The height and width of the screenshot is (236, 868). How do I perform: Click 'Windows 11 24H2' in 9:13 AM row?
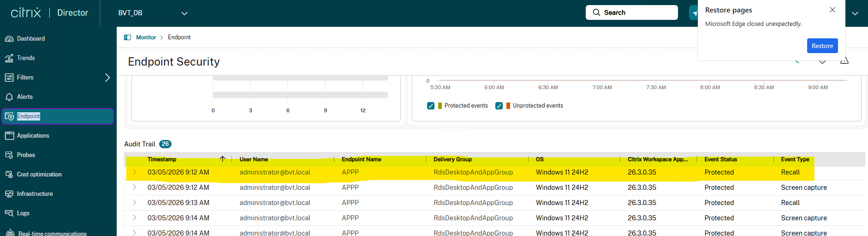tap(562, 203)
